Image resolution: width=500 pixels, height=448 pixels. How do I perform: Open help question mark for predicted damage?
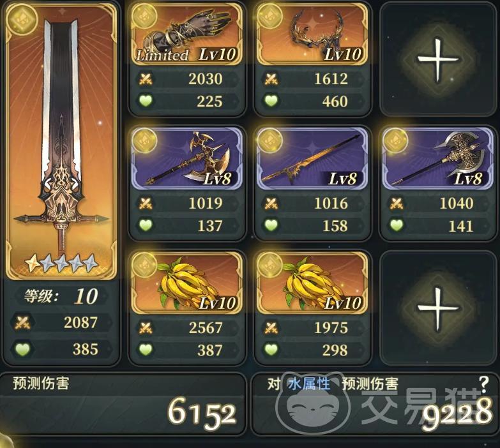pos(484,384)
